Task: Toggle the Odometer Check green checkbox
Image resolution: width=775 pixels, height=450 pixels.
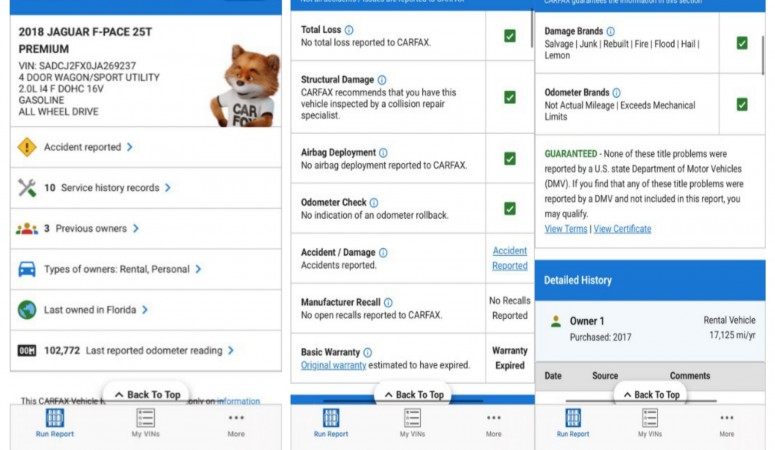Action: (510, 209)
